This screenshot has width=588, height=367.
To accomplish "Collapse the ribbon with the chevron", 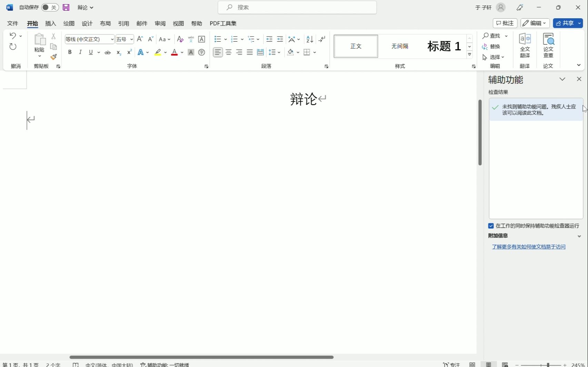I will pyautogui.click(x=579, y=65).
